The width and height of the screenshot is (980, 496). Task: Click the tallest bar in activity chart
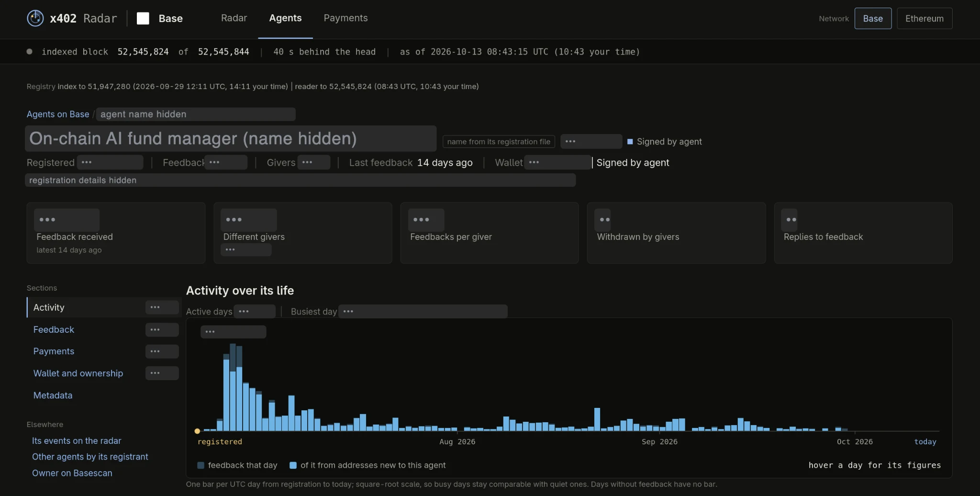(233, 387)
